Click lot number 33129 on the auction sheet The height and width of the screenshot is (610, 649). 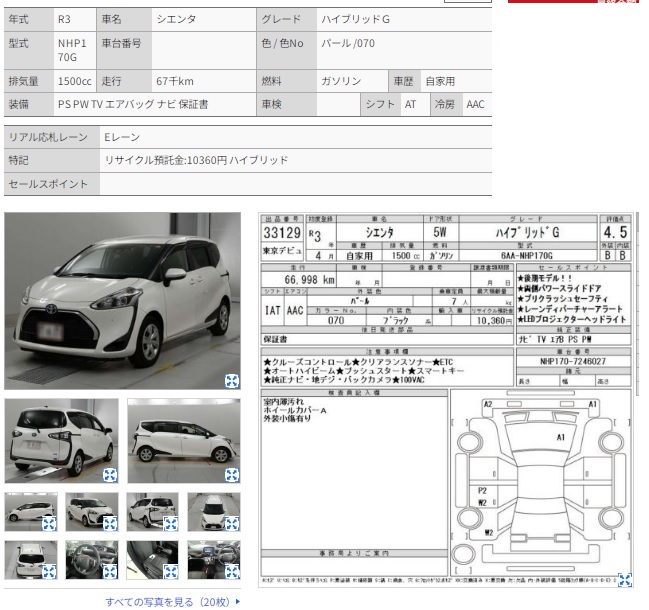[282, 233]
